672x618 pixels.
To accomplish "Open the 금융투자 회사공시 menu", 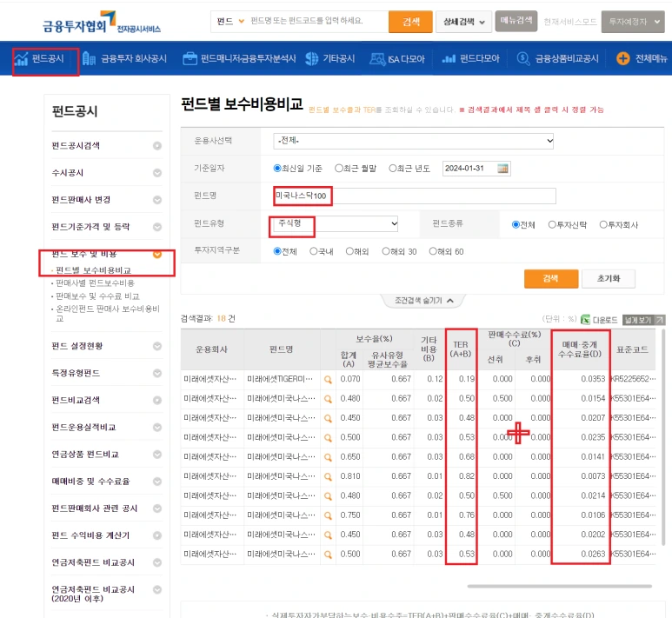I will [x=124, y=58].
